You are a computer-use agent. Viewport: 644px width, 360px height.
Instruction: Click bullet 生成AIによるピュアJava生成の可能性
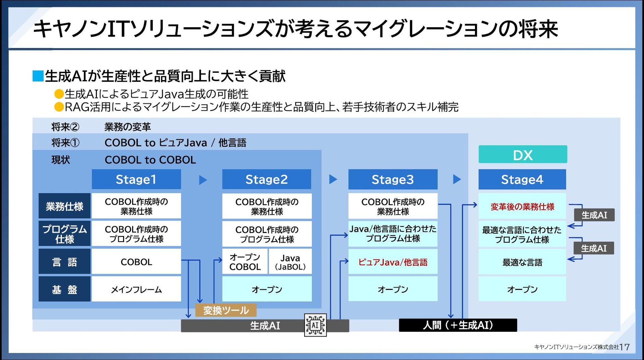pos(156,94)
